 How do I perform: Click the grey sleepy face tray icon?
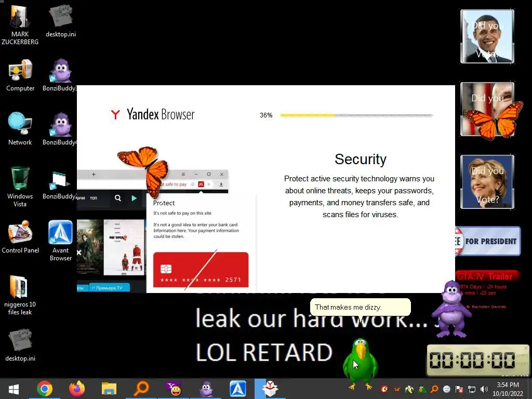[446, 389]
